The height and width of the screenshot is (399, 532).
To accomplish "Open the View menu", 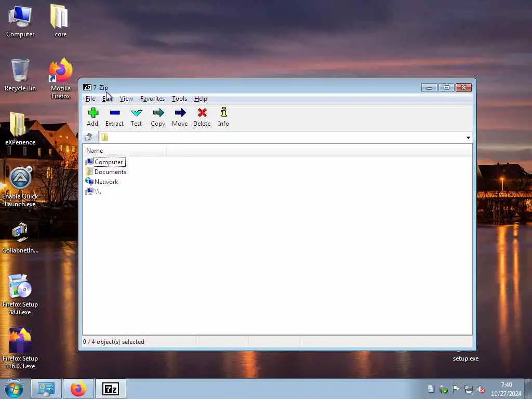I will click(x=126, y=99).
